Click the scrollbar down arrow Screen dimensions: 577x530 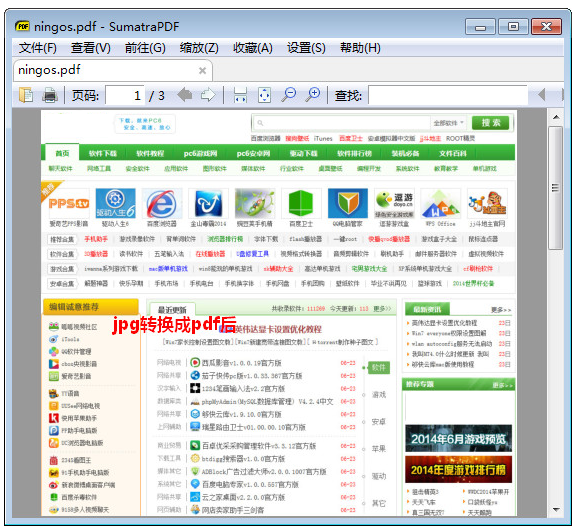(556, 510)
